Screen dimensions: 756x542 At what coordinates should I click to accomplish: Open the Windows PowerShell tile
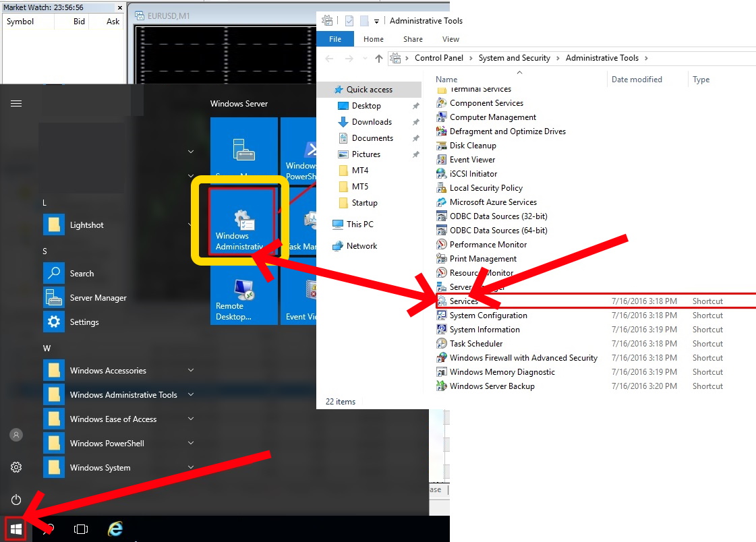click(x=299, y=150)
